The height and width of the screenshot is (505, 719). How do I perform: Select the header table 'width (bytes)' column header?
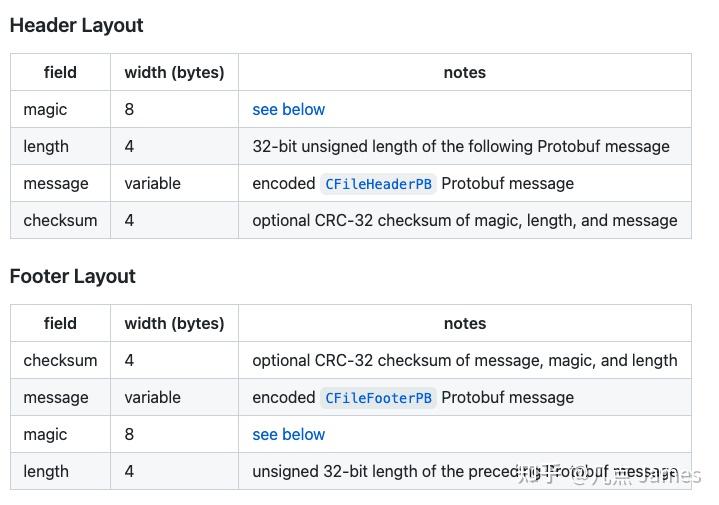point(174,72)
